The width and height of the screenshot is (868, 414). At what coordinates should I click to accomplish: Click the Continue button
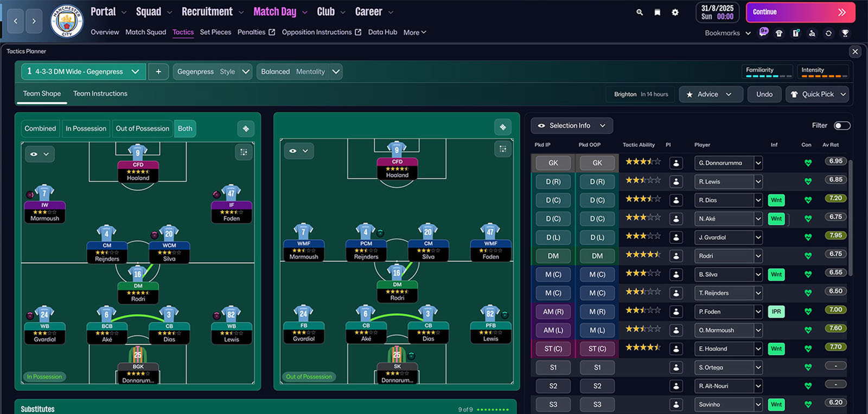801,12
